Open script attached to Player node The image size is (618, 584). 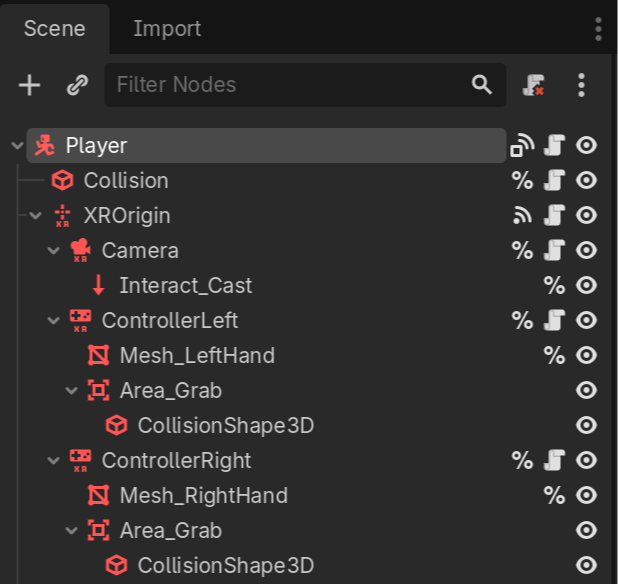coord(555,146)
